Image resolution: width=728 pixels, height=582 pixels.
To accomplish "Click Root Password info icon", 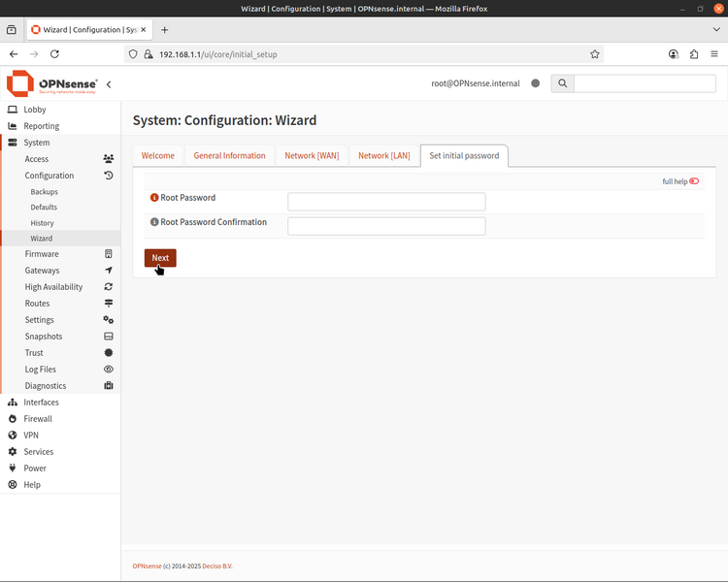I will (x=154, y=198).
